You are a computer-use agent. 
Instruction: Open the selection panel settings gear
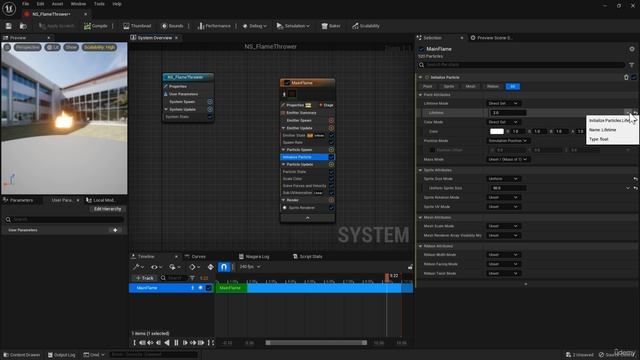tap(632, 49)
